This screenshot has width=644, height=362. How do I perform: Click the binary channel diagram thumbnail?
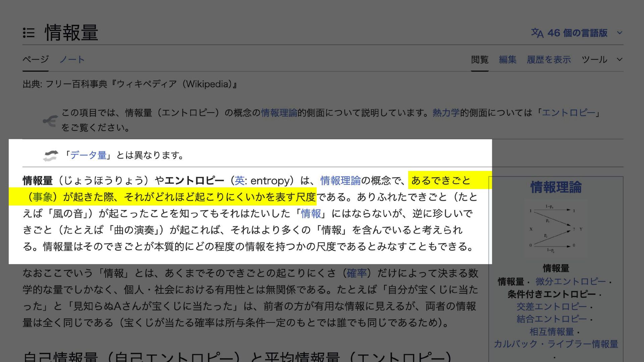pos(556,229)
